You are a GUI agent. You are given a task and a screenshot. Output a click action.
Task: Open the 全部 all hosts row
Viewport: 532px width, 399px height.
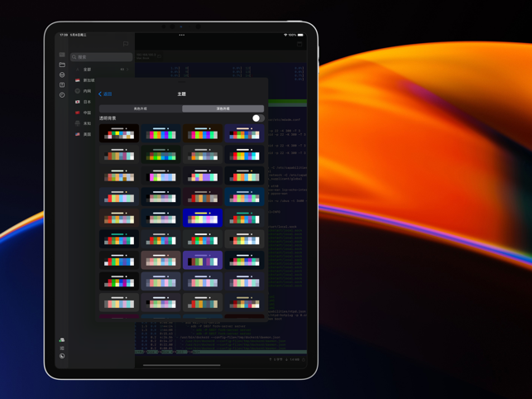coord(102,70)
